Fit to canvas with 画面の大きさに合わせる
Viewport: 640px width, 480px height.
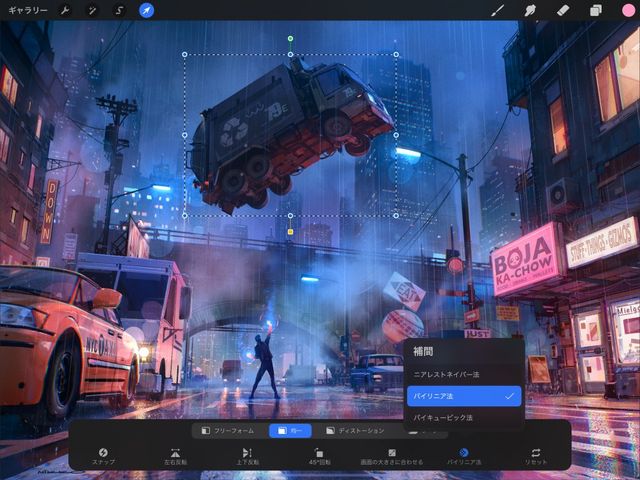click(392, 456)
